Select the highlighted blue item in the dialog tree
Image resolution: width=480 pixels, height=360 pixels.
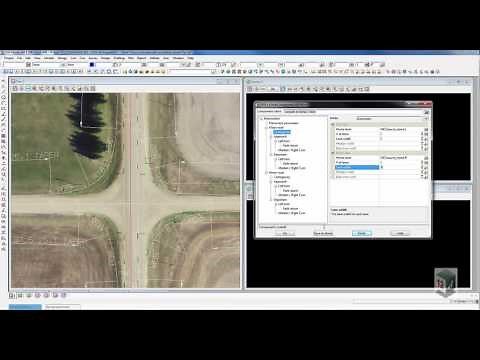coord(282,132)
